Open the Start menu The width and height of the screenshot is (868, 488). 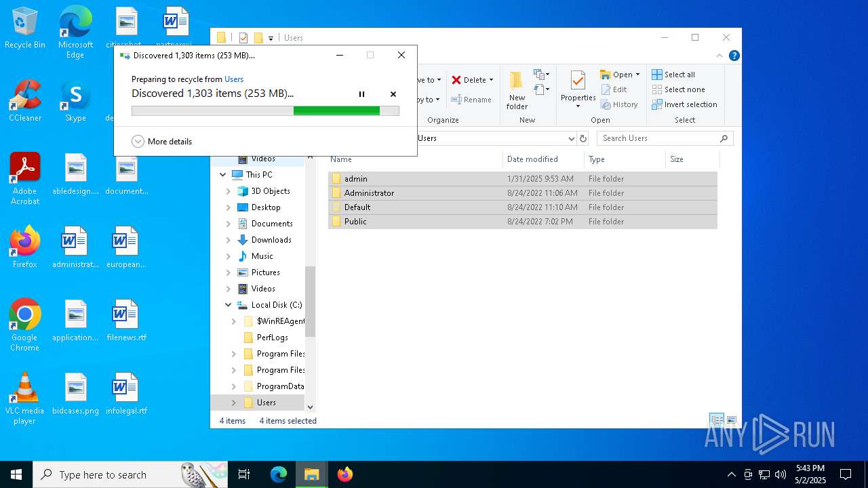(16, 474)
